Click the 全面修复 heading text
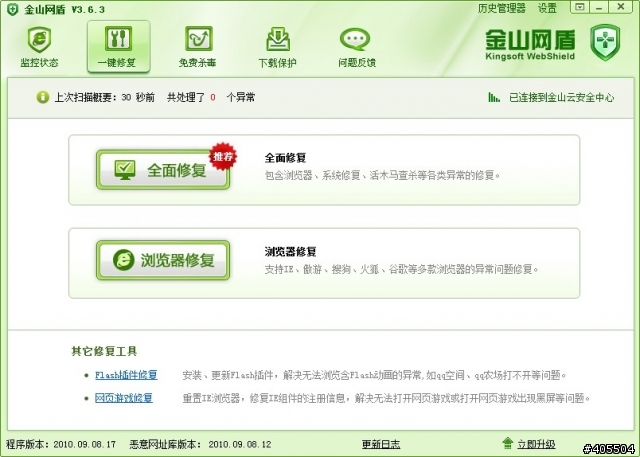Image resolution: width=640 pixels, height=457 pixels. tap(285, 158)
